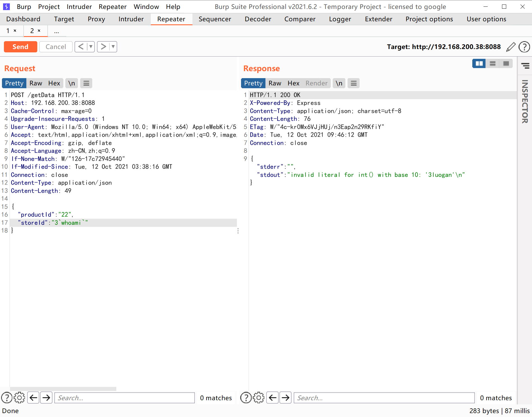Open request search settings gear icon
This screenshot has height=417, width=532.
click(x=19, y=398)
